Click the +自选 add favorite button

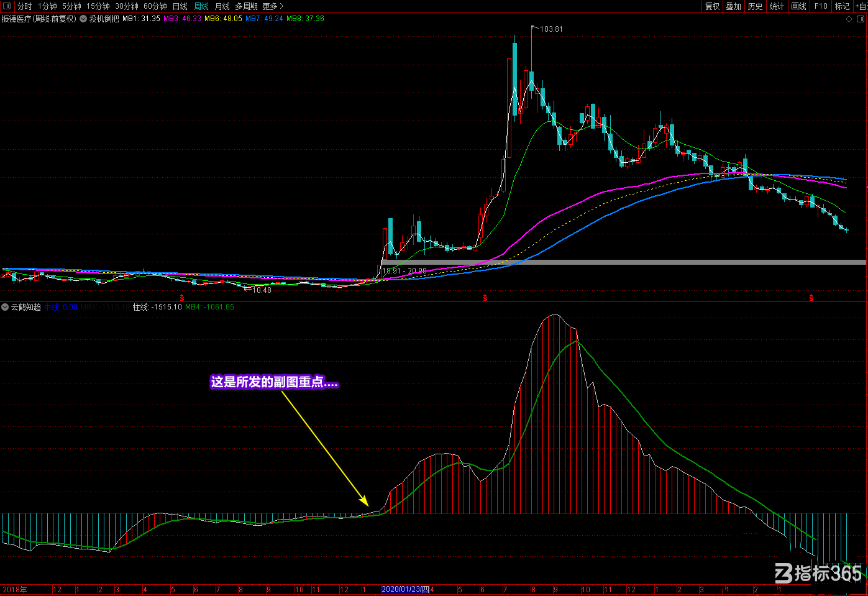click(861, 6)
